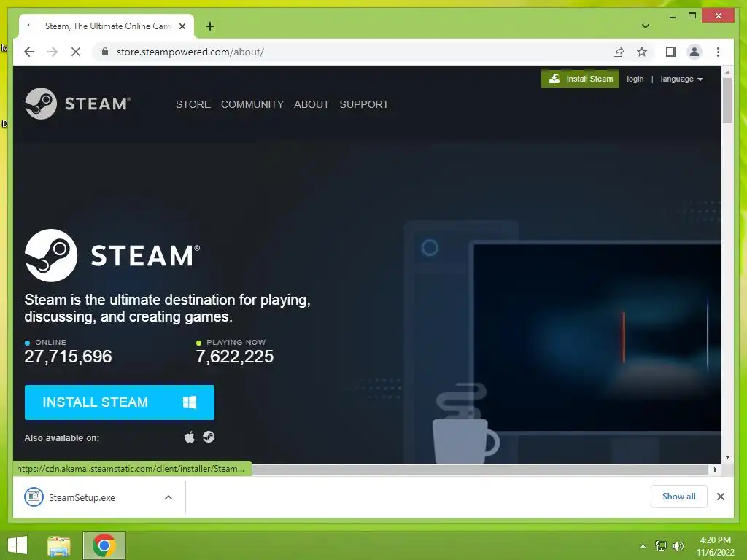Open the network tray icon
This screenshot has width=747, height=560.
pos(661,546)
